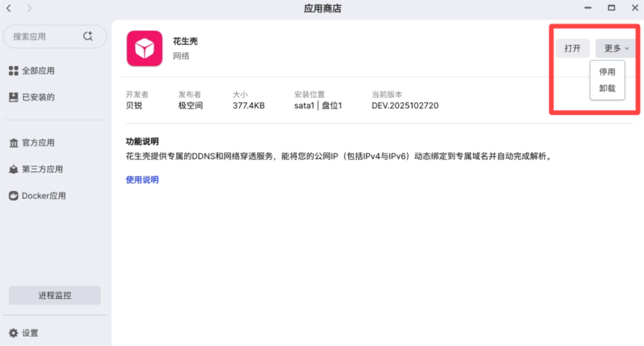The height and width of the screenshot is (346, 644).
Task: Click the 花生壳 app icon
Action: (x=144, y=48)
